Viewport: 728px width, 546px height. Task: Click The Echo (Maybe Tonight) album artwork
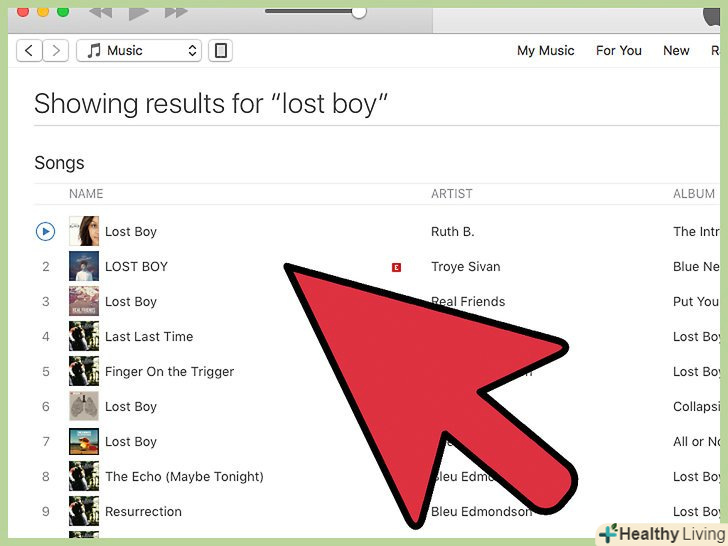[x=84, y=476]
